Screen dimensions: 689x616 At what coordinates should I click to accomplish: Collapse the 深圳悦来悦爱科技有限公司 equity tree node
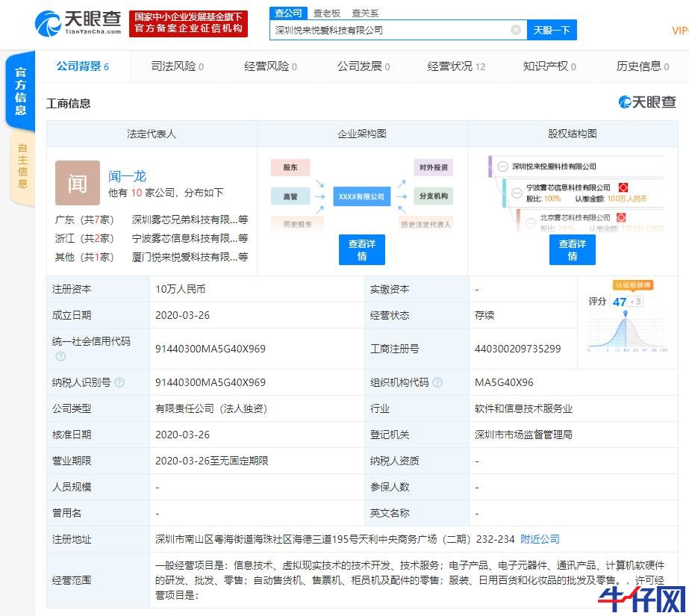[x=503, y=167]
